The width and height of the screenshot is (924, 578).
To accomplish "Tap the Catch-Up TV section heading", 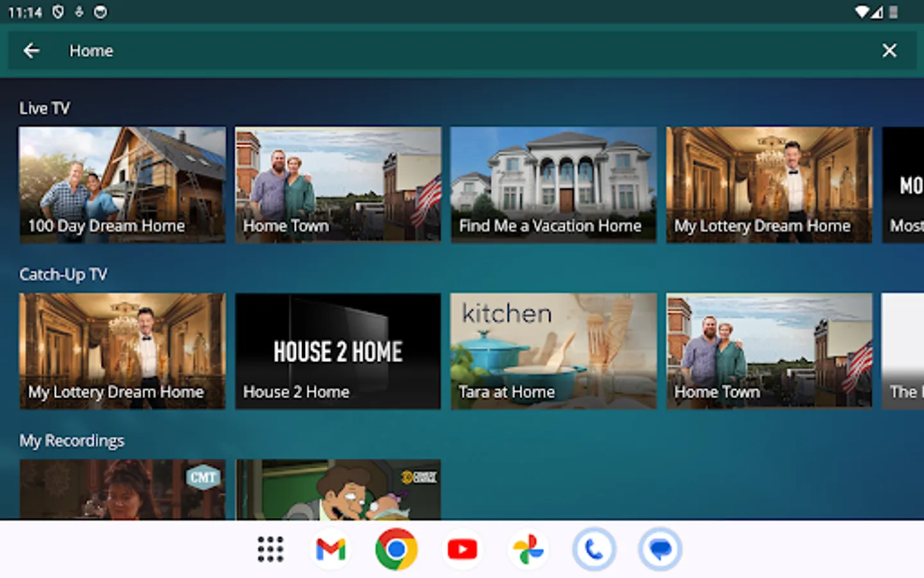I will (63, 274).
